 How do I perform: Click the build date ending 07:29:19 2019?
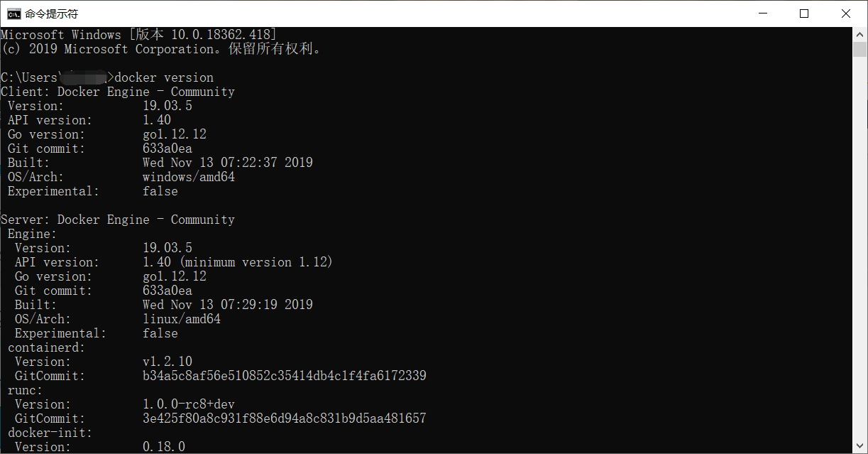[228, 305]
